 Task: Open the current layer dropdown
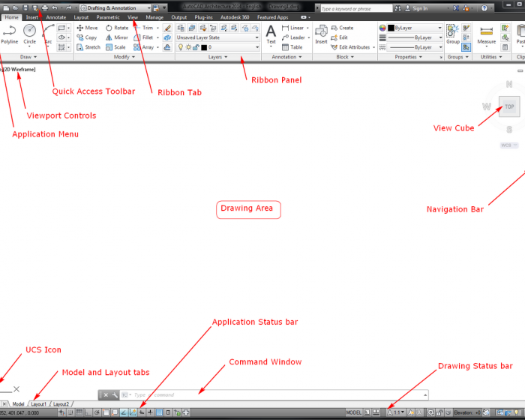(217, 47)
